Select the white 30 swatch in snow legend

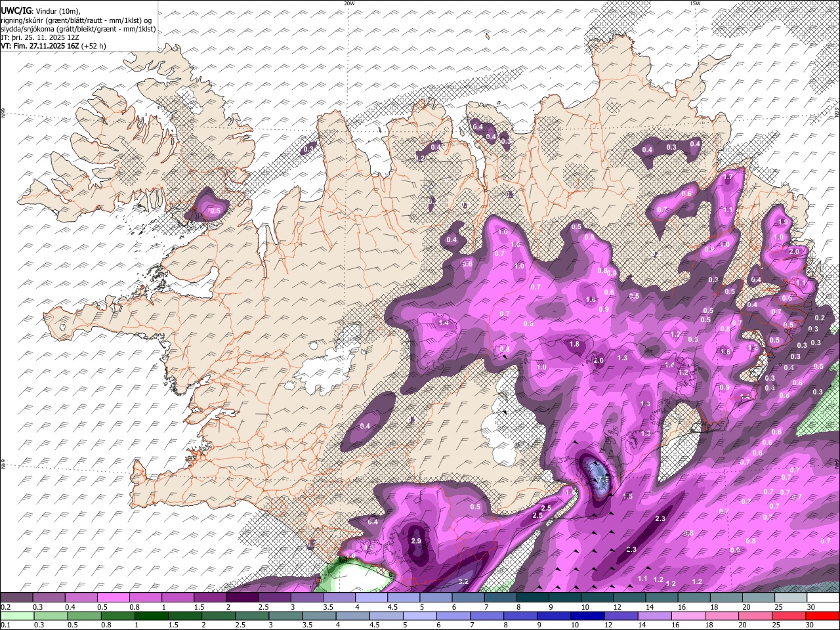pos(822,598)
